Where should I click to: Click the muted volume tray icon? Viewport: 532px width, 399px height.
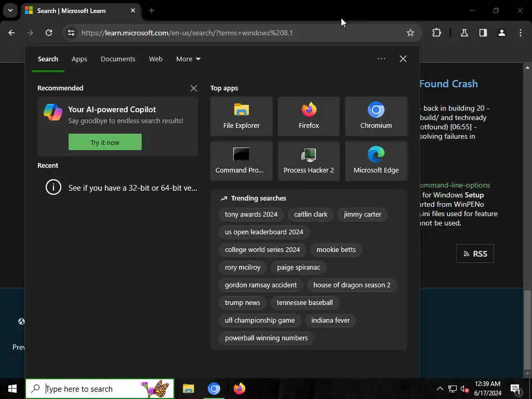(x=464, y=389)
